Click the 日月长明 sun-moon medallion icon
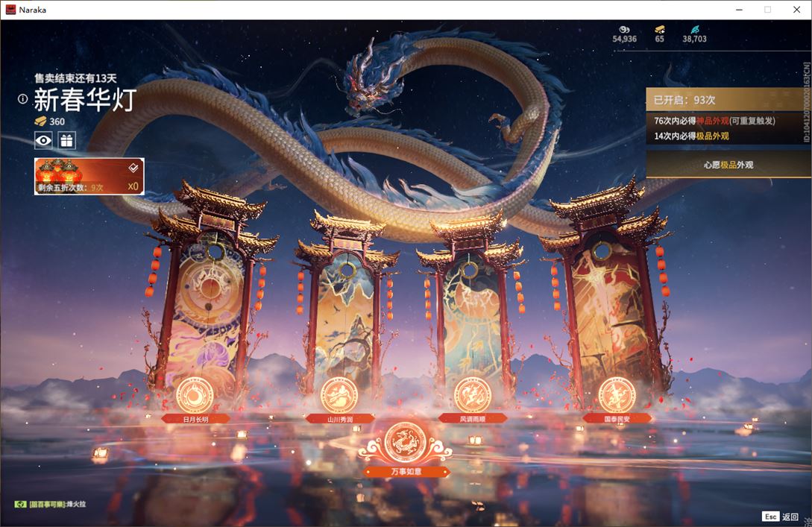812x527 pixels. click(x=195, y=396)
